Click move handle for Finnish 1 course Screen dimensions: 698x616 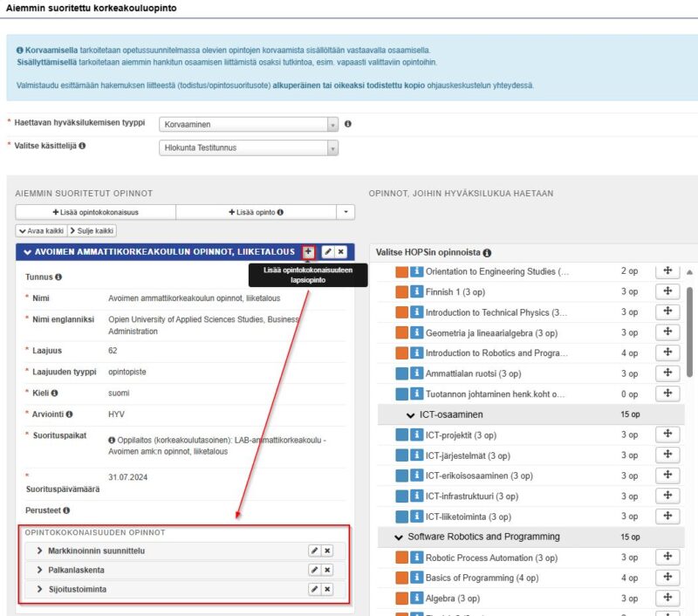(667, 291)
